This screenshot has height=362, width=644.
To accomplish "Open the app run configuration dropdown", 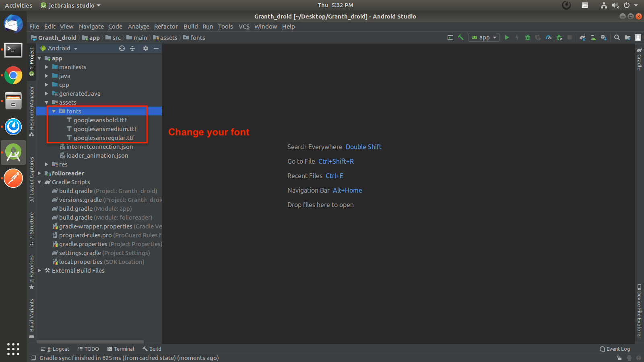I will tap(484, 37).
